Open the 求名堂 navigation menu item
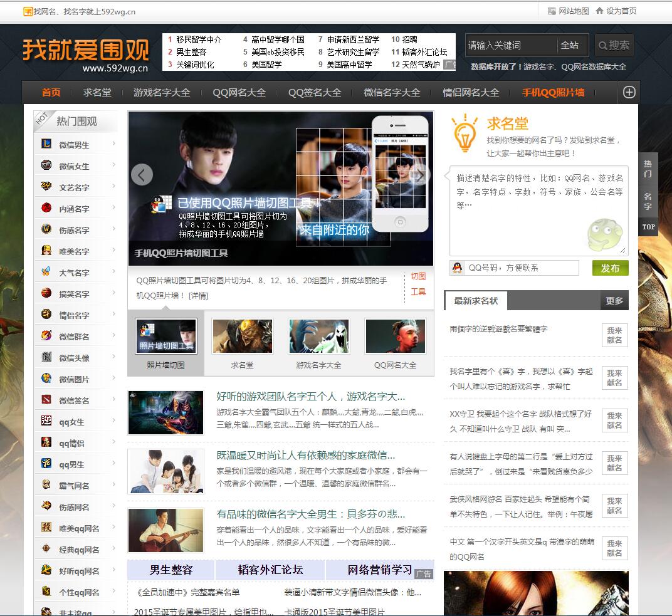The height and width of the screenshot is (616, 672). pos(97,93)
